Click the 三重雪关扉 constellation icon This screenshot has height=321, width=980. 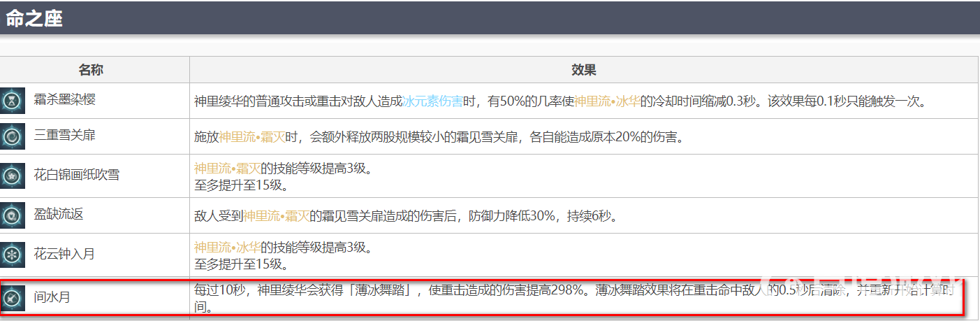point(13,136)
